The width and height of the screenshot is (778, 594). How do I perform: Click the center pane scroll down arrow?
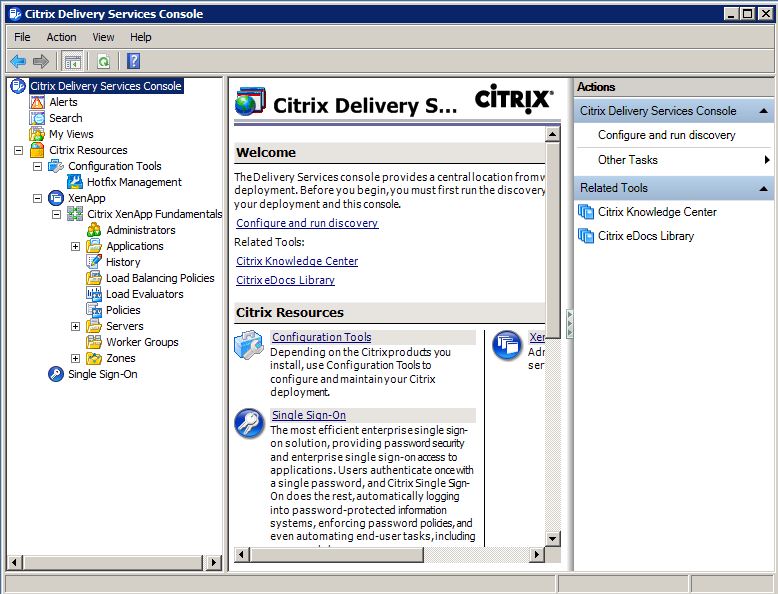(x=552, y=539)
